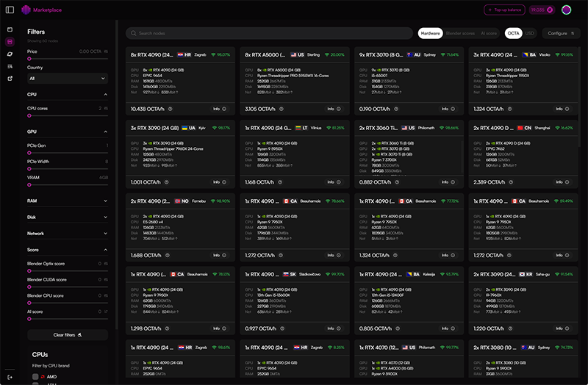Check the AMD CPU brand checkbox

35,377
